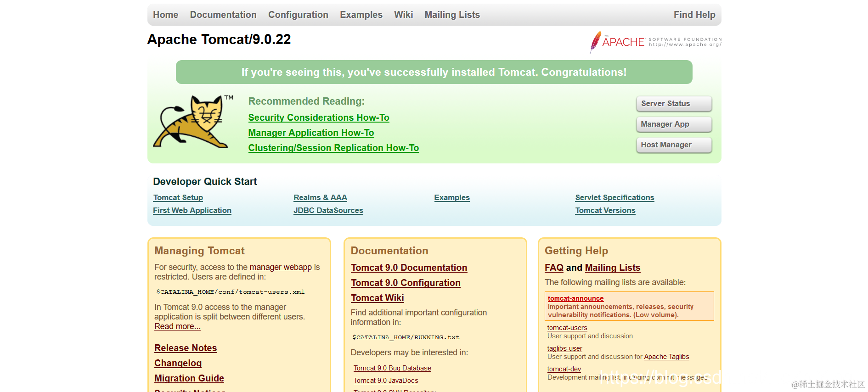Open Examples in the top navigation bar
The width and height of the screenshot is (868, 392).
(x=361, y=15)
